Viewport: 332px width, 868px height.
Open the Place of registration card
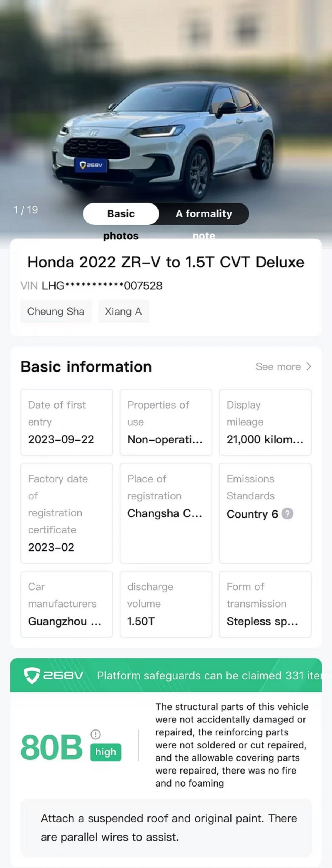pos(166,513)
